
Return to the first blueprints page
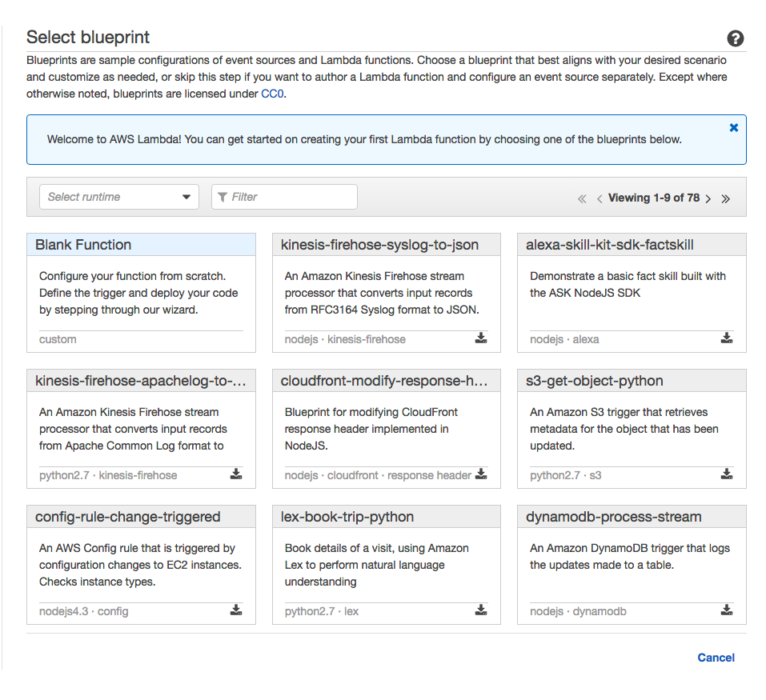582,198
